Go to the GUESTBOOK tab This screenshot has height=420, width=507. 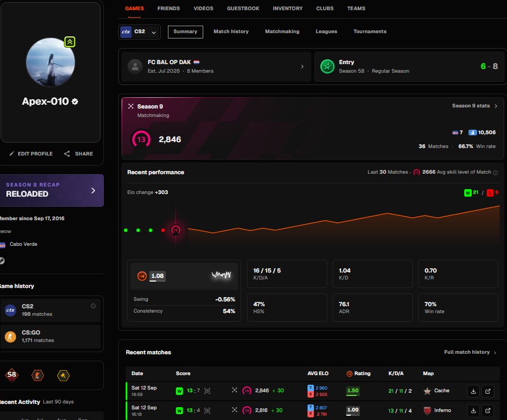[x=243, y=9]
